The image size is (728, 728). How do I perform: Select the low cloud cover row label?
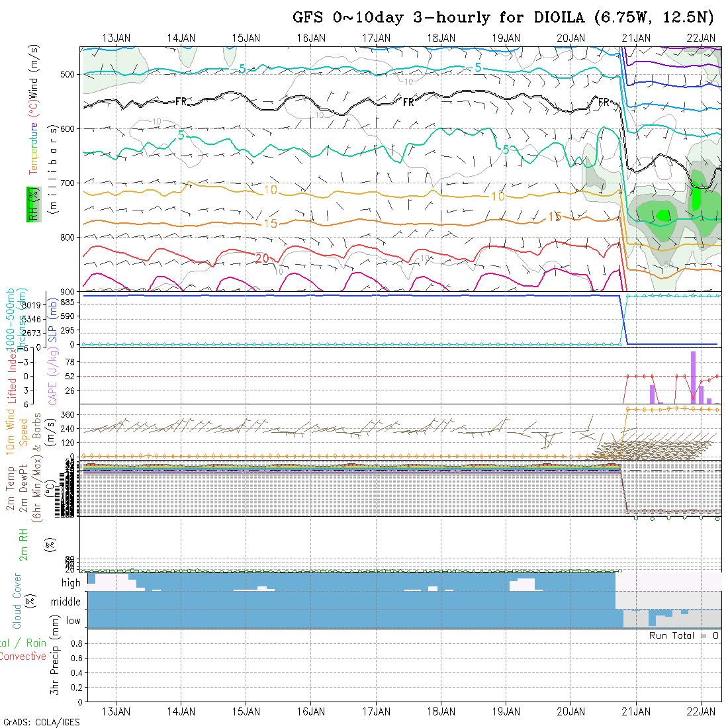point(73,621)
